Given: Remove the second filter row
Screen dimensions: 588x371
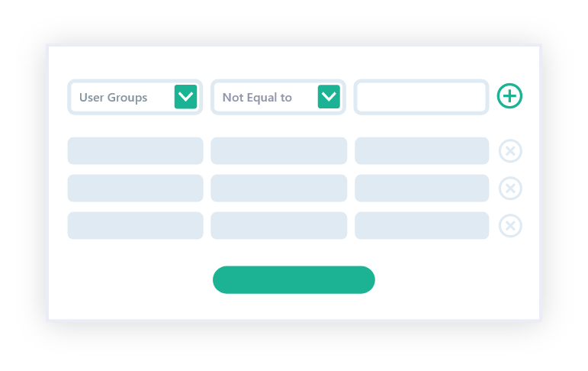Looking at the screenshot, I should pos(510,188).
